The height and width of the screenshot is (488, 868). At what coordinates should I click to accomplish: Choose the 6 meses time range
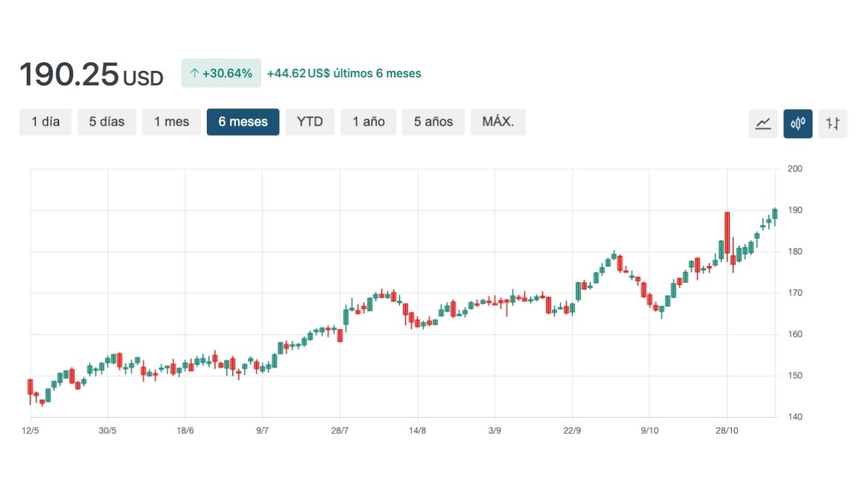(x=243, y=122)
